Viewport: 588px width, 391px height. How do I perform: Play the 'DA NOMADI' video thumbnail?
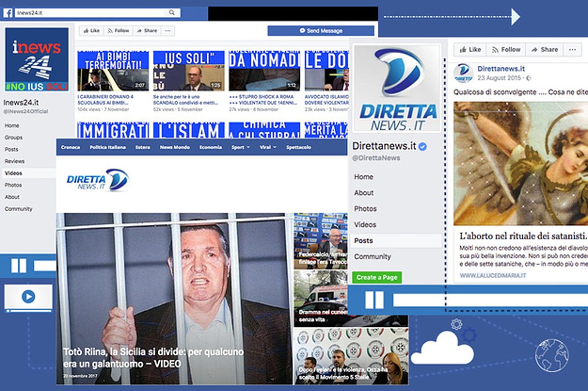[264, 71]
